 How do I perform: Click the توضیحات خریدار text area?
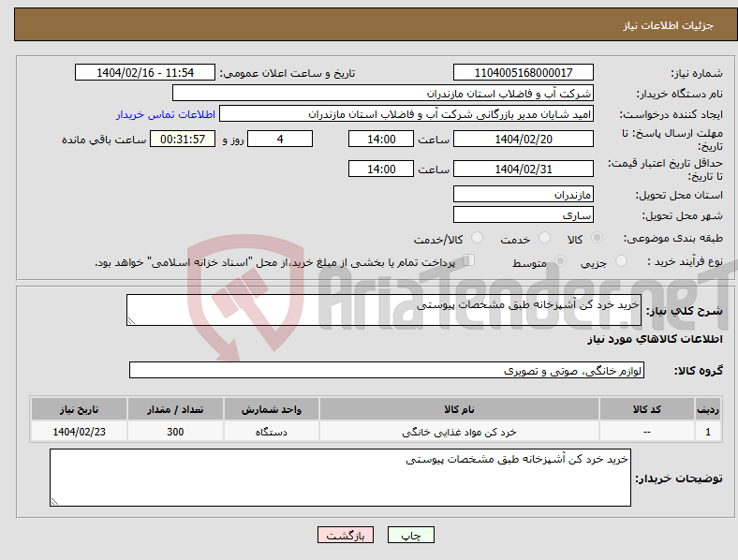tap(340, 478)
